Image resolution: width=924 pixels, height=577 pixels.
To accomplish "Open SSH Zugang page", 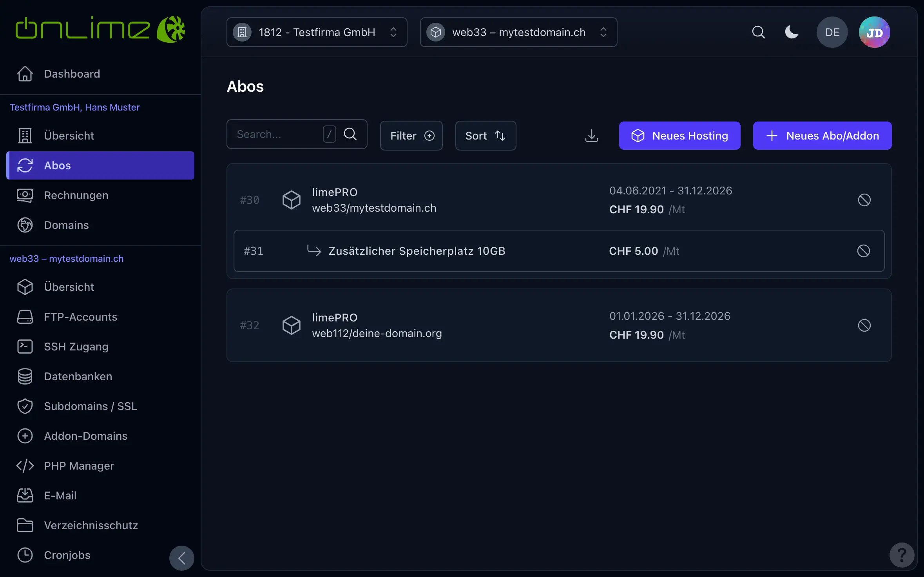I will (x=100, y=347).
